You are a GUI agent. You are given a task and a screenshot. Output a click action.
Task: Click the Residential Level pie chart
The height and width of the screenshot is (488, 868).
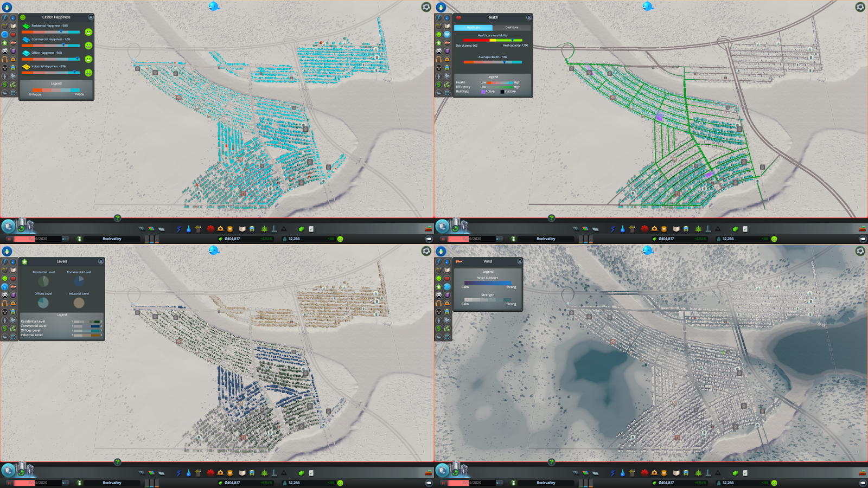43,281
